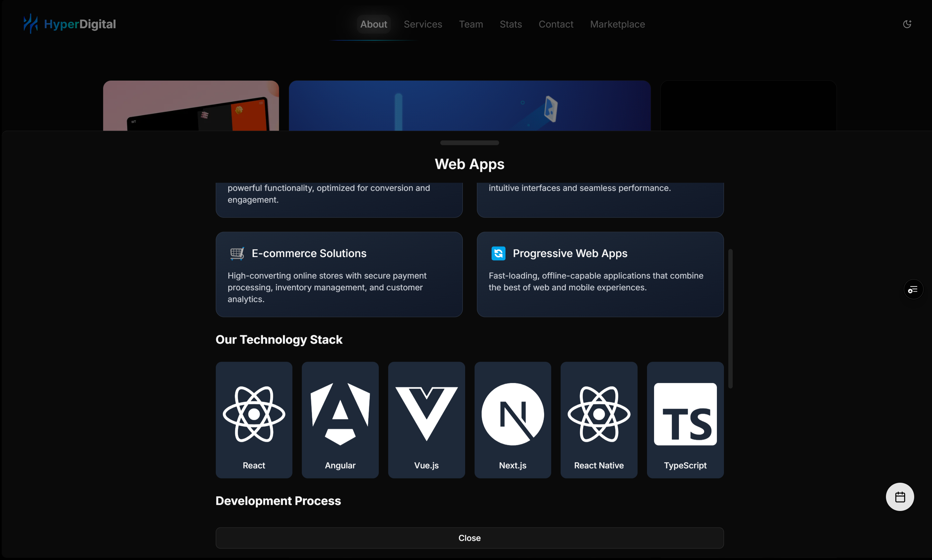Grab the drawer handle bar above Web Apps
Image resolution: width=932 pixels, height=560 pixels.
pos(469,143)
